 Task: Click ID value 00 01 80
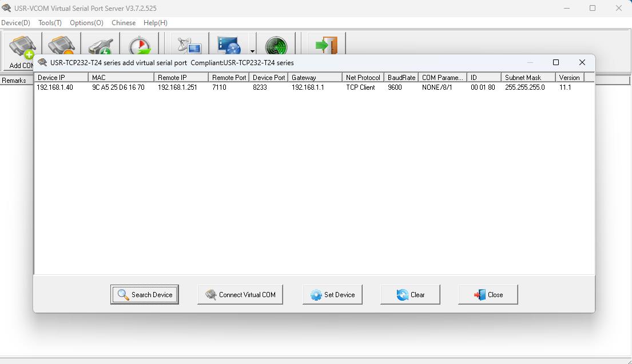point(483,87)
